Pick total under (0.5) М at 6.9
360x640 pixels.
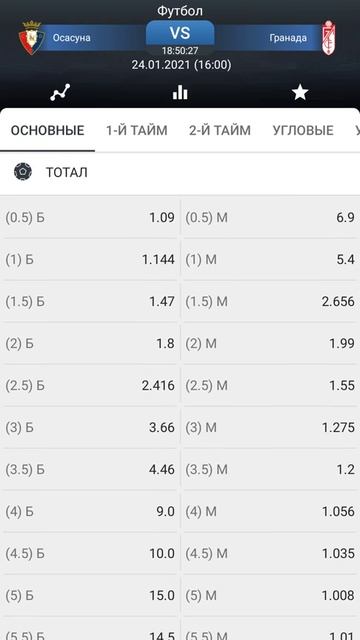(x=270, y=218)
